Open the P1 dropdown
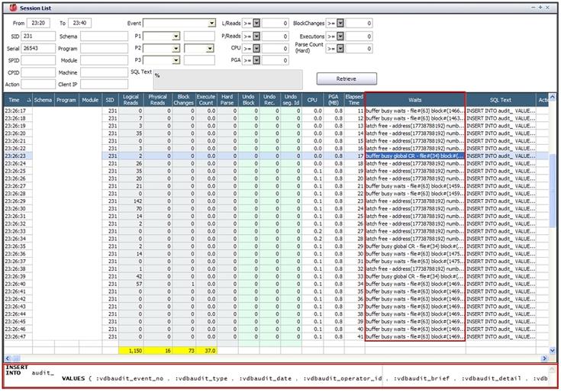 click(176, 37)
